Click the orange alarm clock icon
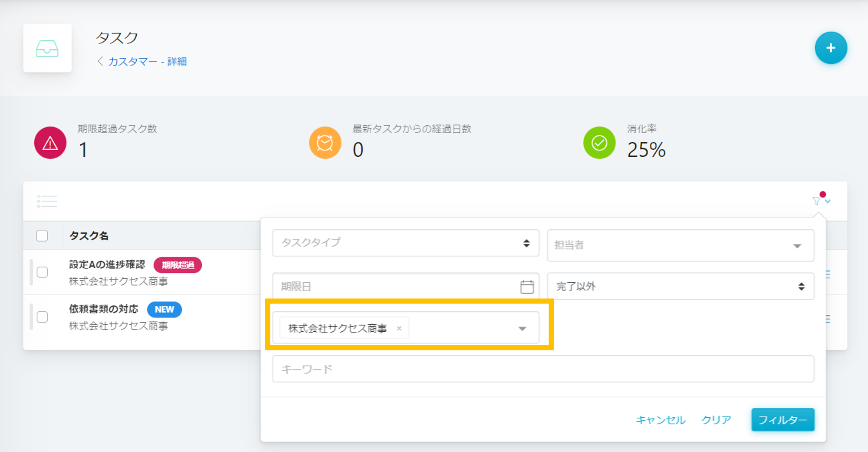This screenshot has width=868, height=452. coord(325,142)
